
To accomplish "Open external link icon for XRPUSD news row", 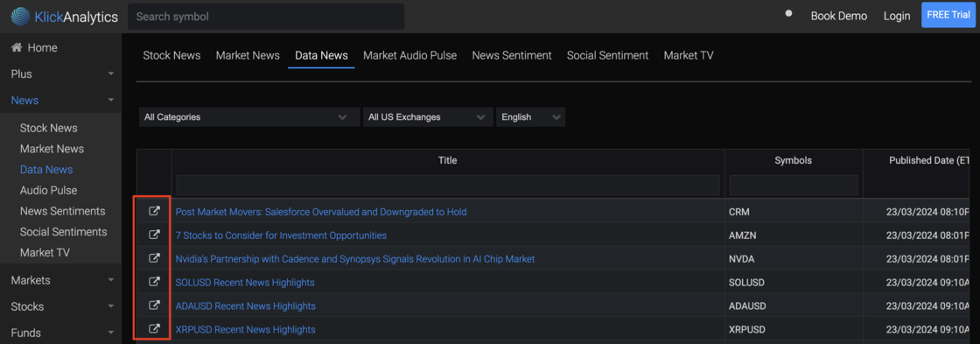I will click(x=154, y=329).
